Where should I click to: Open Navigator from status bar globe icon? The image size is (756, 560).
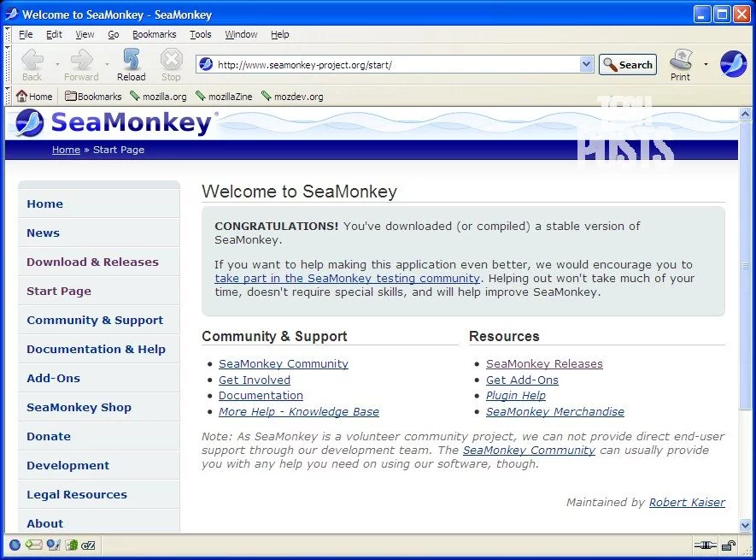click(x=15, y=545)
